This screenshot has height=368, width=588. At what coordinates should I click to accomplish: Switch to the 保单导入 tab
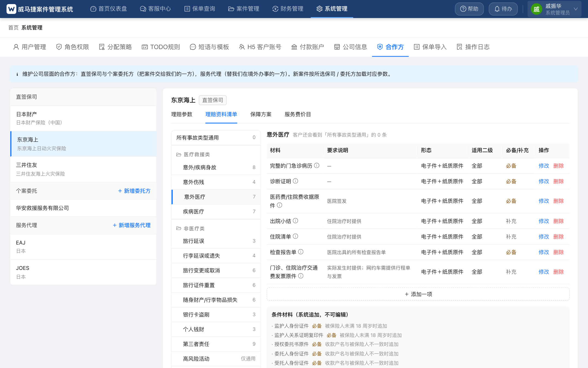430,47
